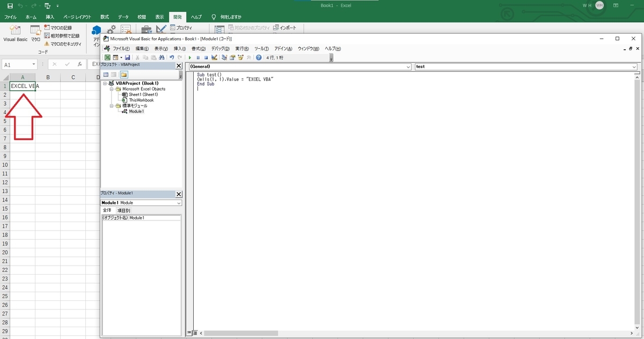Image resolution: width=644 pixels, height=339 pixels.
Task: Click column B header in Excel sheet
Action: pos(48,78)
